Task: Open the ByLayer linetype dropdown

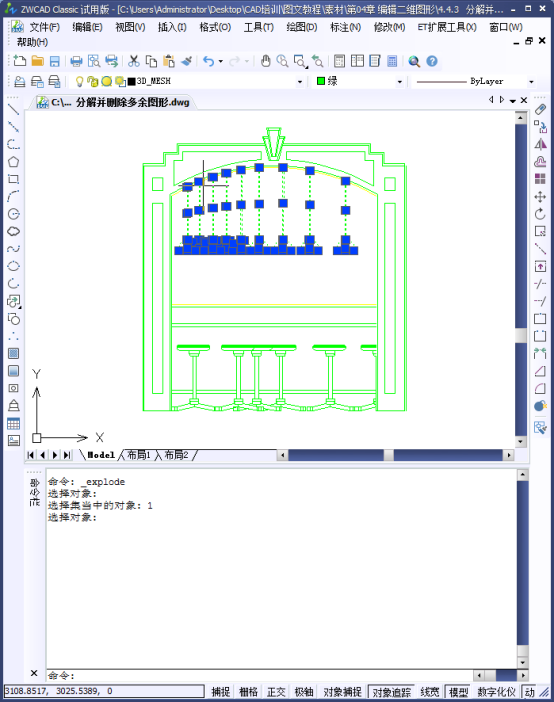Action: click(x=531, y=81)
